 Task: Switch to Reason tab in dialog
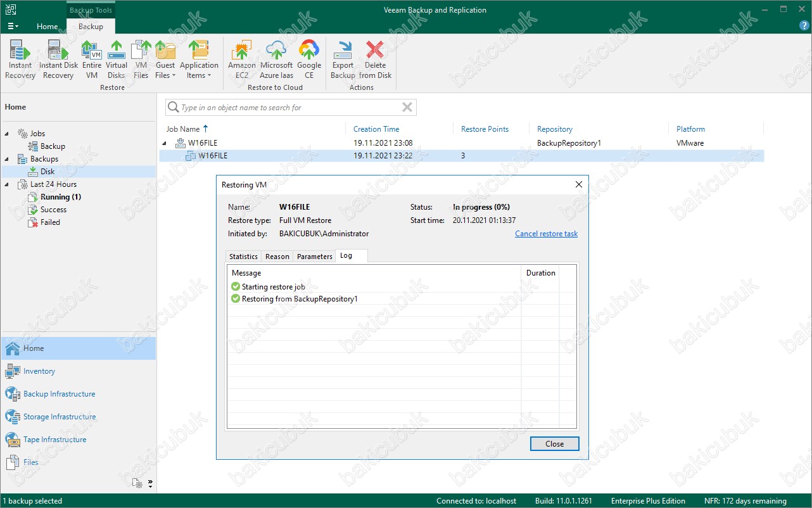(x=277, y=257)
